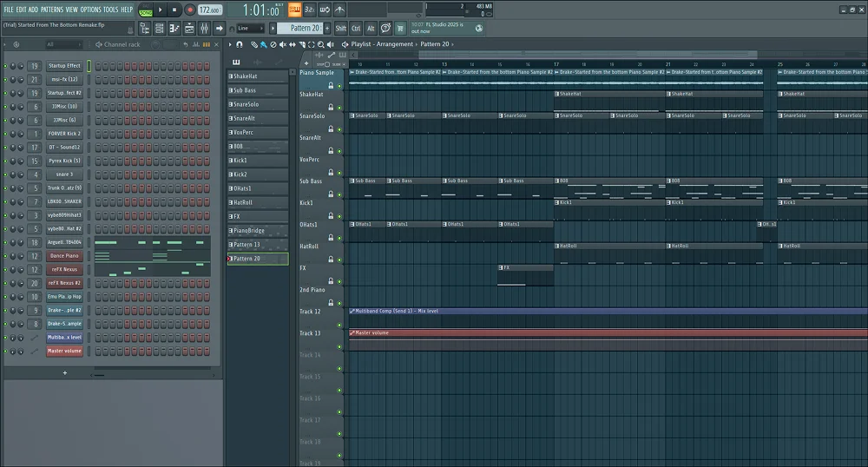Toggle Song/Pattern mode switch
This screenshot has height=467, width=868.
(146, 10)
